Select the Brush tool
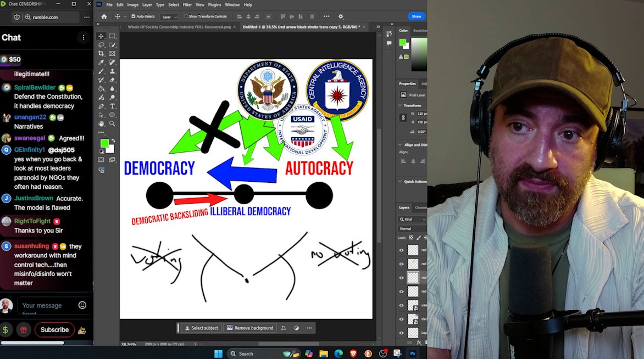644x359 pixels. pos(101,71)
